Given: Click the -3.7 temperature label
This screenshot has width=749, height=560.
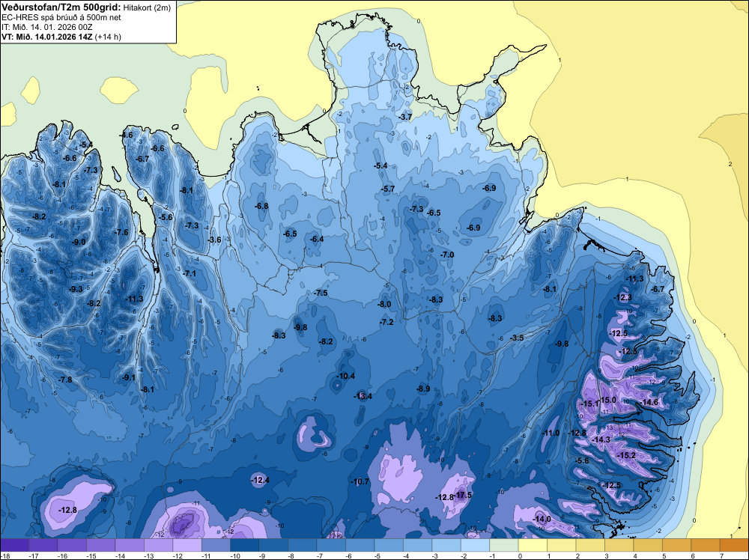Looking at the screenshot, I should 405,117.
